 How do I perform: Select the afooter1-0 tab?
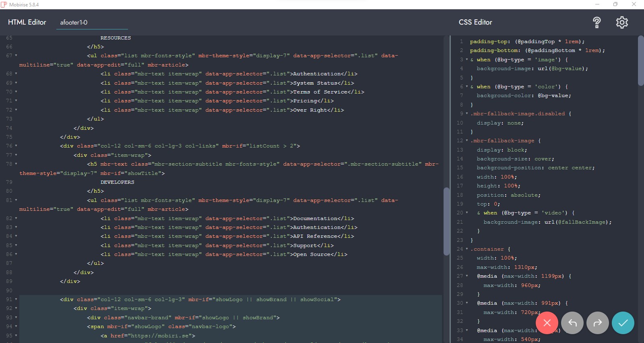click(74, 23)
